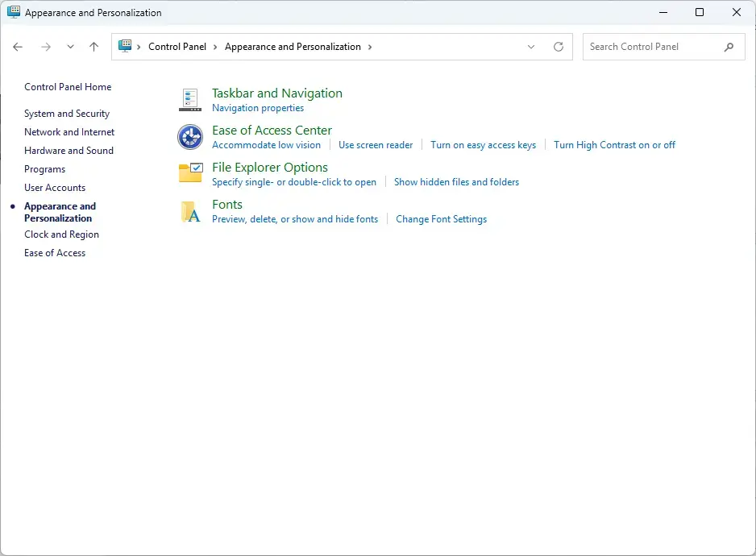Close the Appearance and Personalization window

[x=736, y=12]
